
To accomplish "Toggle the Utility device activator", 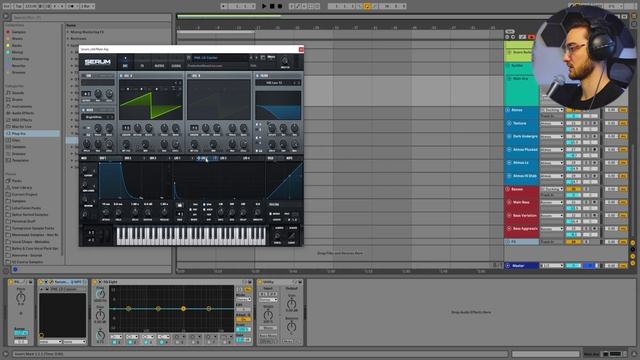I will point(260,282).
